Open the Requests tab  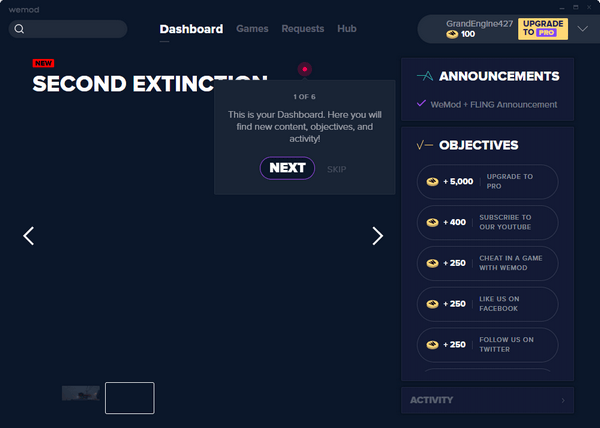pyautogui.click(x=303, y=29)
